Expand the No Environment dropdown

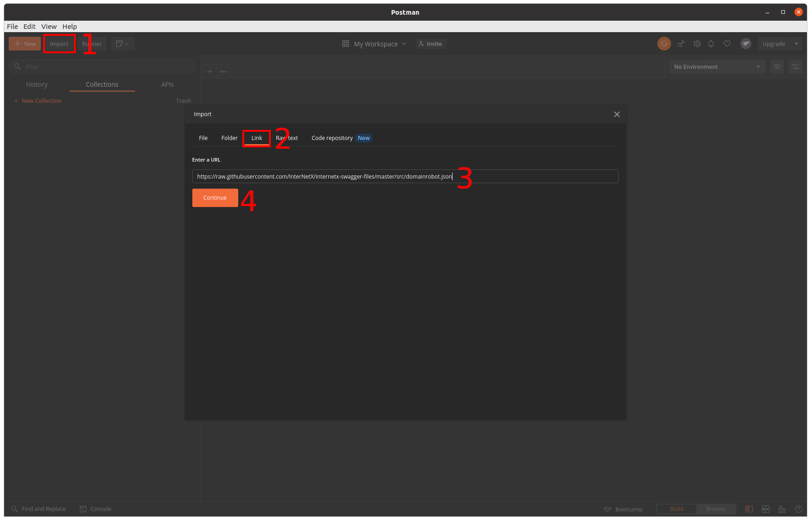717,67
